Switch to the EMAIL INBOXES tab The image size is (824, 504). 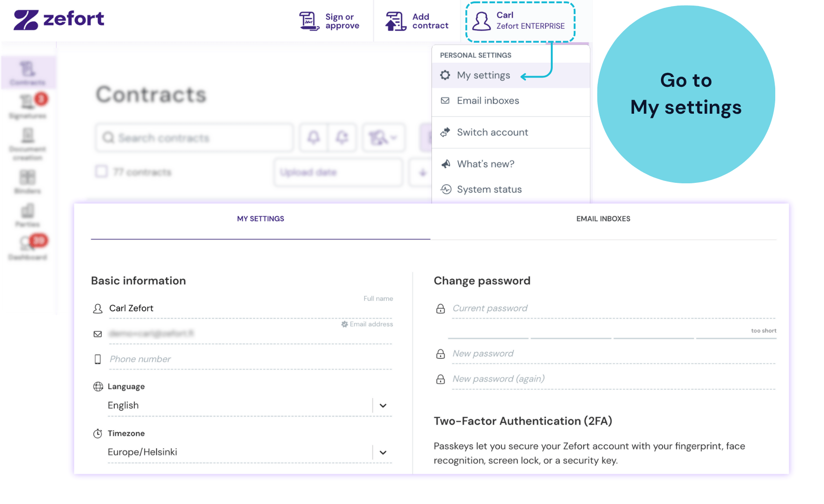pyautogui.click(x=603, y=219)
